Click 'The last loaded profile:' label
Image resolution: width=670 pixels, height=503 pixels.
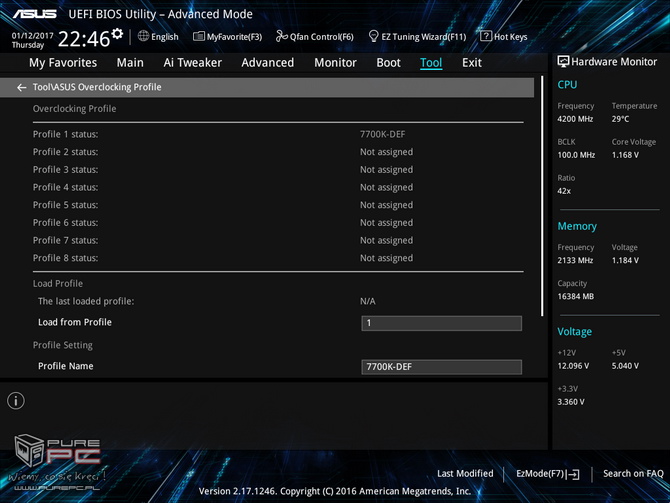coord(86,301)
